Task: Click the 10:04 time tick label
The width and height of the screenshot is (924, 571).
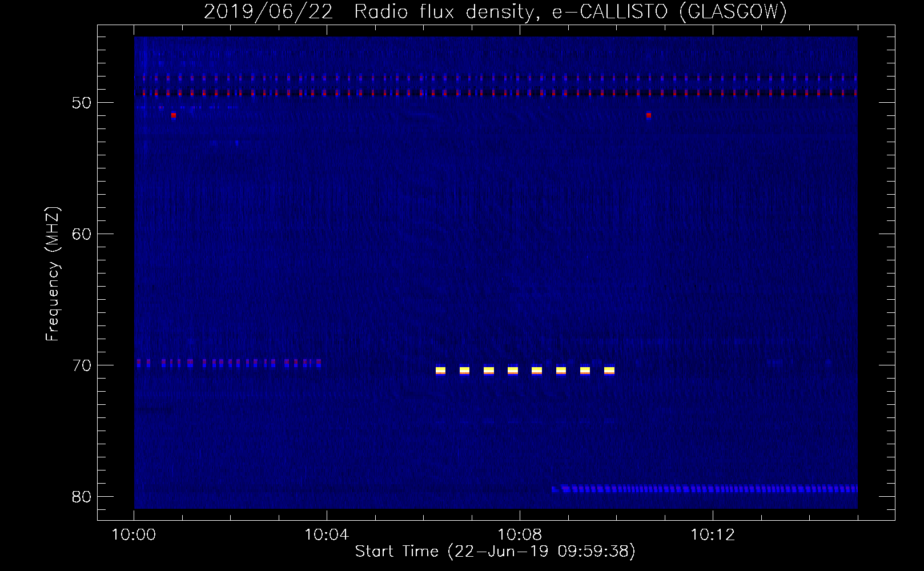Action: click(327, 535)
